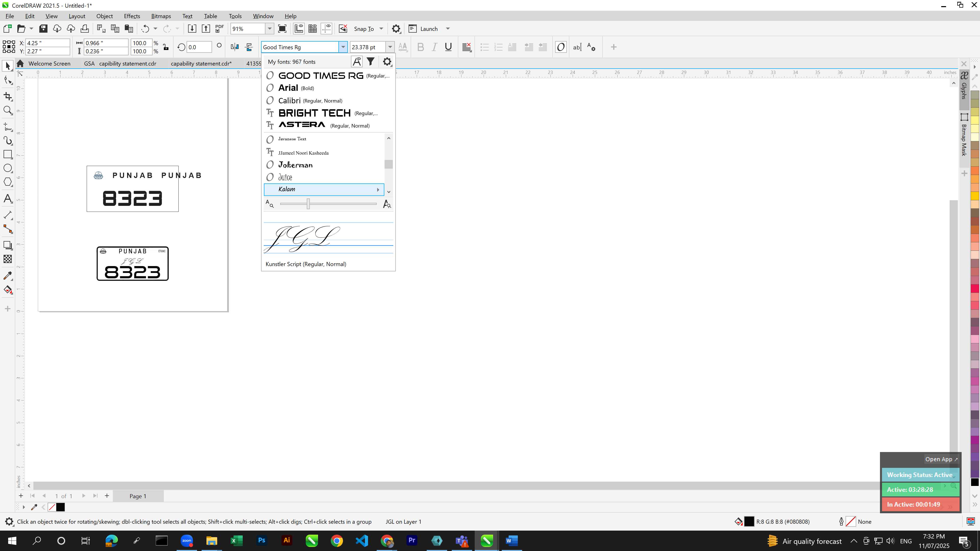Select the Artistic Media tool
The width and height of the screenshot is (980, 551).
click(x=8, y=141)
